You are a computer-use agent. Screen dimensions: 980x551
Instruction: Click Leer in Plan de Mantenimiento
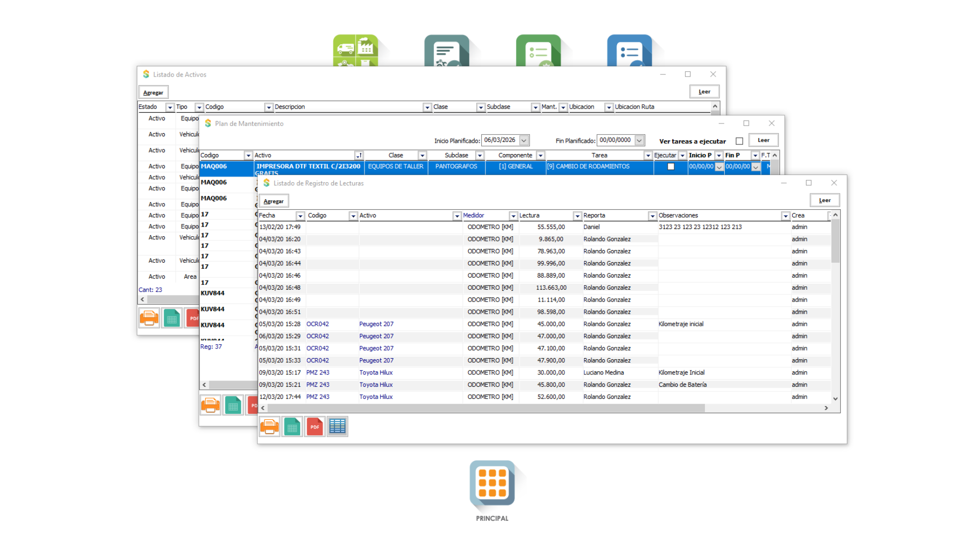click(763, 140)
